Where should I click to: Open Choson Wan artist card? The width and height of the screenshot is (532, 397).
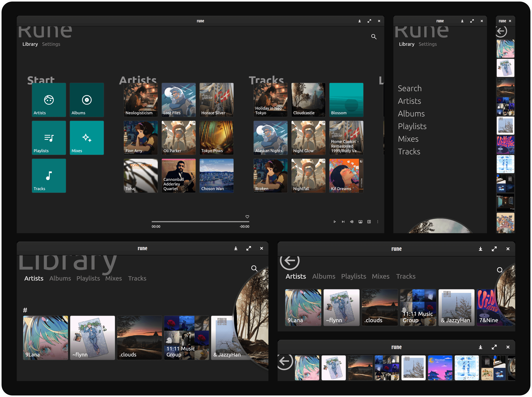(217, 176)
